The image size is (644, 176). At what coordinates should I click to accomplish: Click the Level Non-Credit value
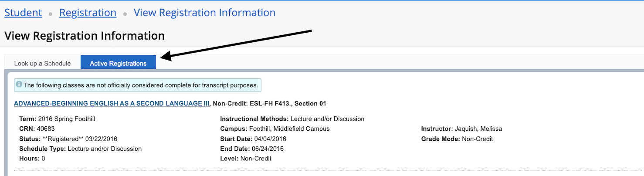255,159
